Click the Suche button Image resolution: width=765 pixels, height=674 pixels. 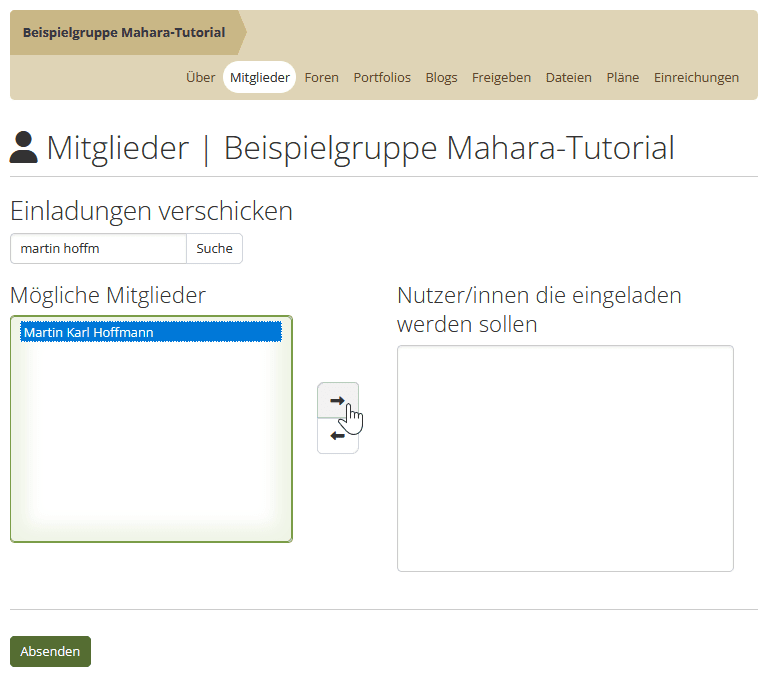(214, 248)
